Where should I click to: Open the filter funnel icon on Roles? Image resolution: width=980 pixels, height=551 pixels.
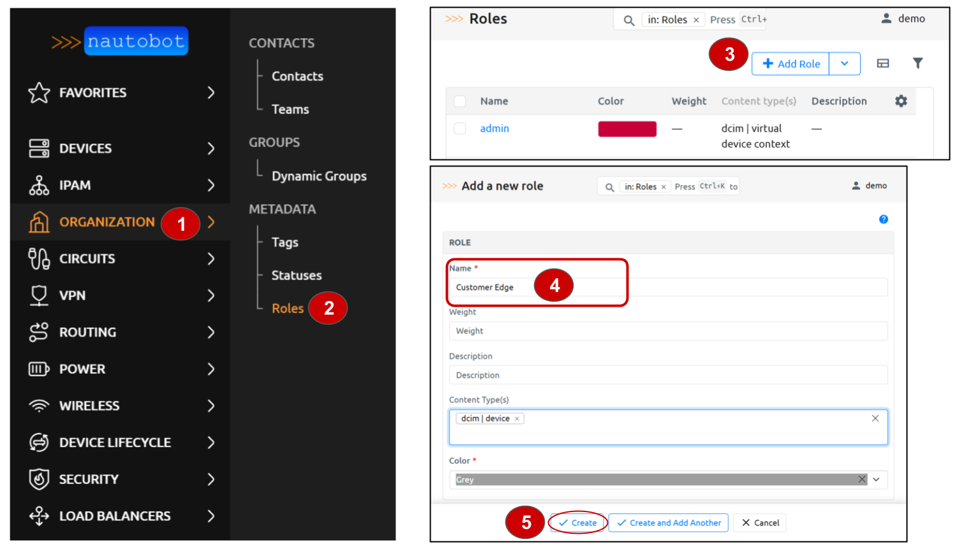[x=917, y=63]
